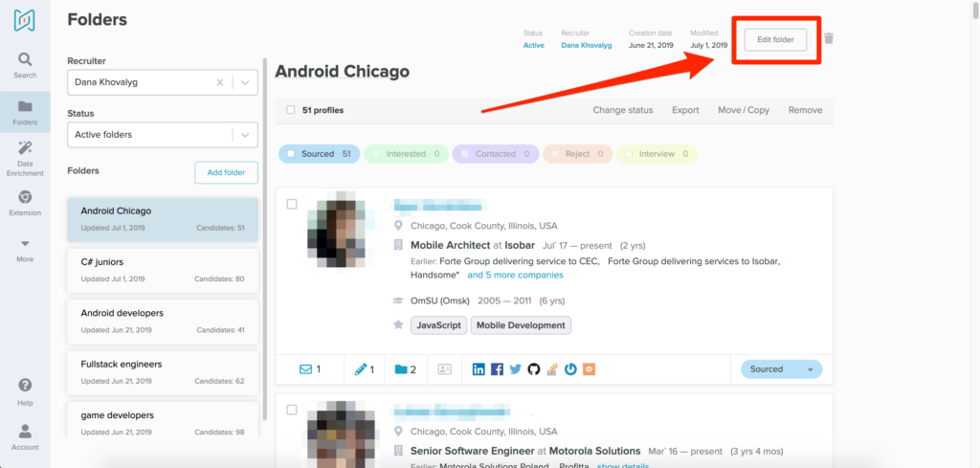Screen dimensions: 980x468
Task: Click Export action
Action: click(685, 110)
